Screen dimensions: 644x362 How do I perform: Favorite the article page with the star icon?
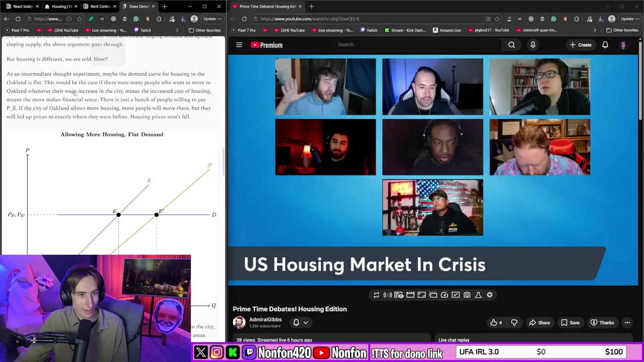pyautogui.click(x=79, y=19)
